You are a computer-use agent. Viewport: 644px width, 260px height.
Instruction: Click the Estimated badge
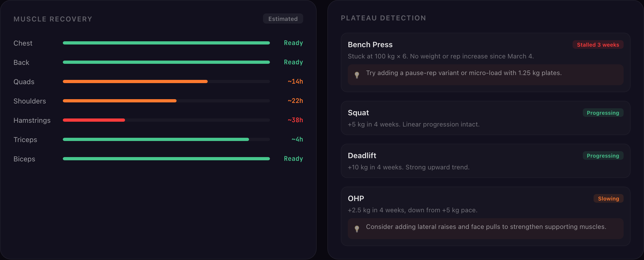tap(283, 19)
